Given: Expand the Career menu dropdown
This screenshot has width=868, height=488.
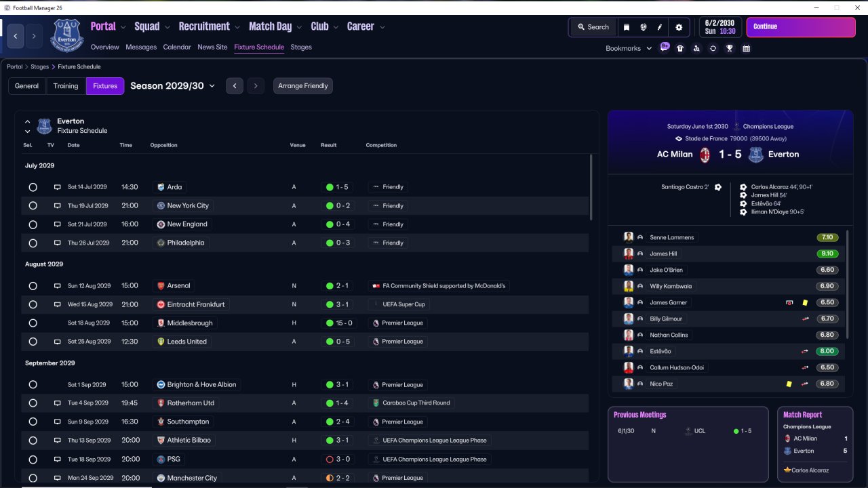Looking at the screenshot, I should [x=382, y=28].
